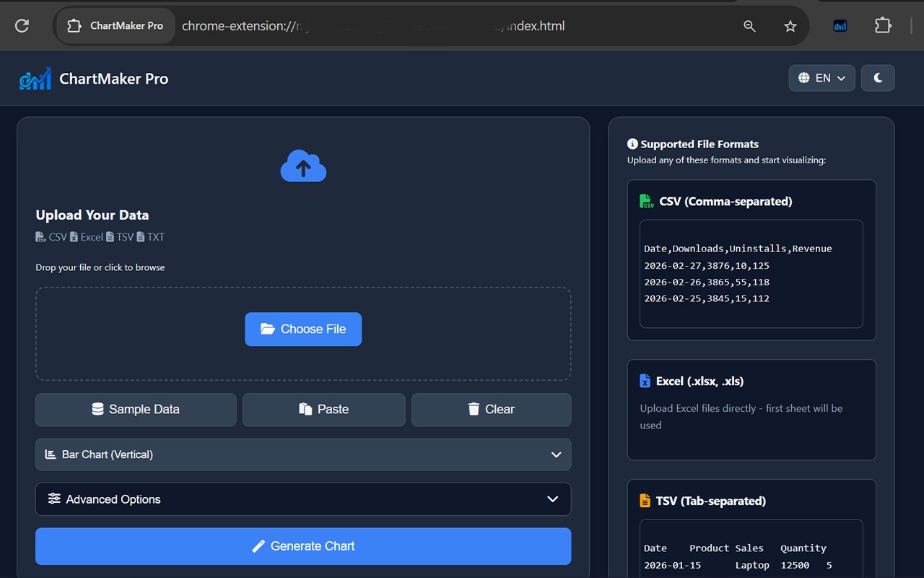Click the 'Excel (.xlsx, .xls)' heading

[x=699, y=381]
